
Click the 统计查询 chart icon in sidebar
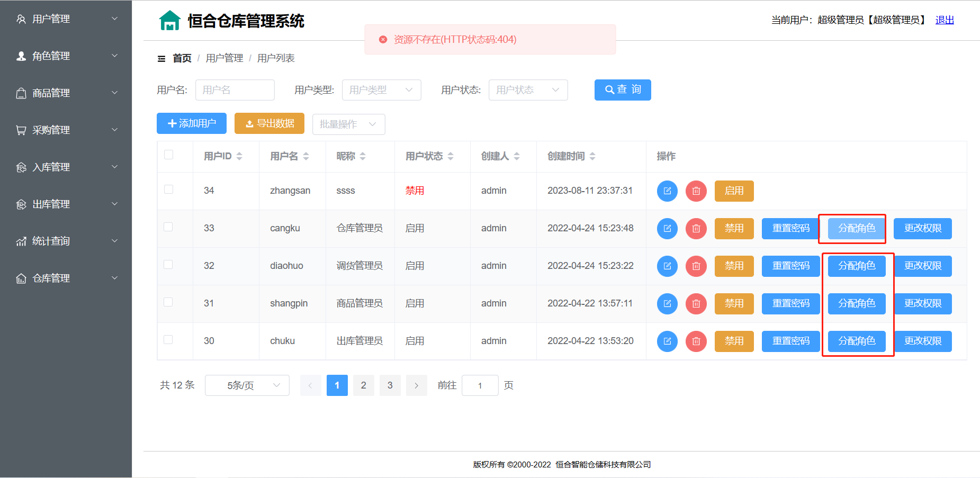click(x=21, y=241)
